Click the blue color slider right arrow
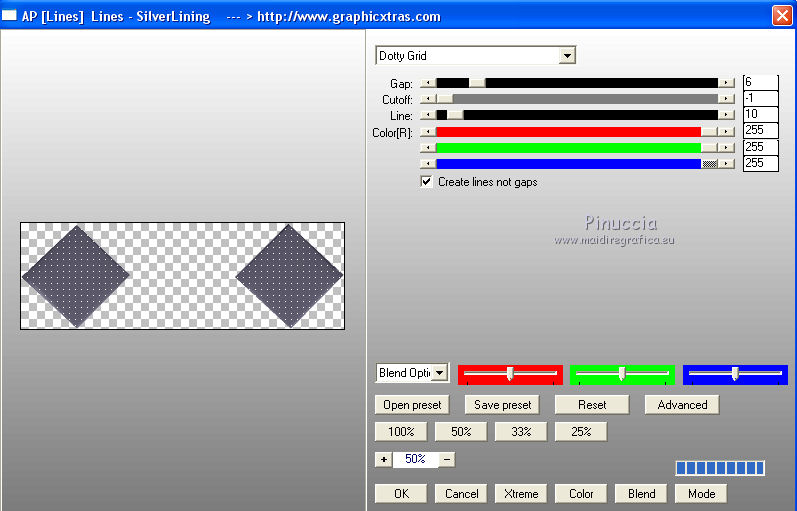 pyautogui.click(x=726, y=164)
